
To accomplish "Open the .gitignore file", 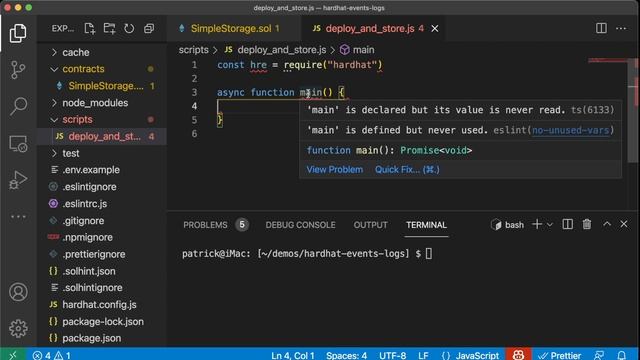I will point(102,221).
